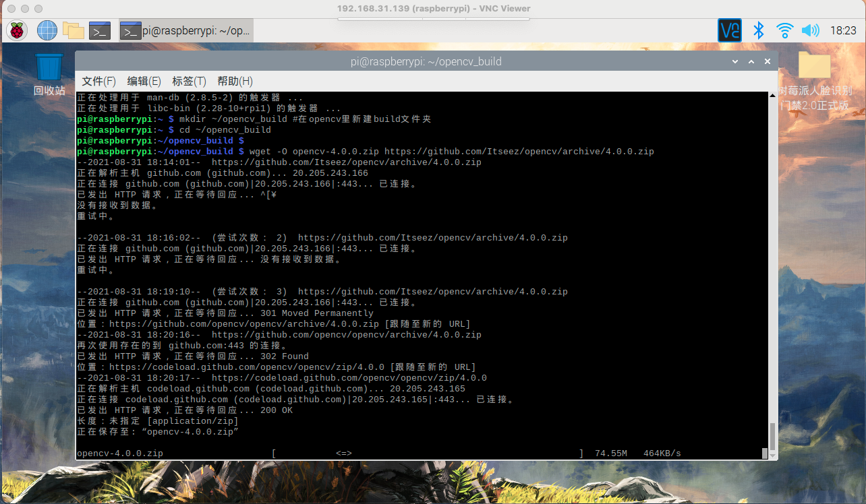Open the Raspberry Pi main menu
The width and height of the screenshot is (866, 504).
[x=17, y=30]
